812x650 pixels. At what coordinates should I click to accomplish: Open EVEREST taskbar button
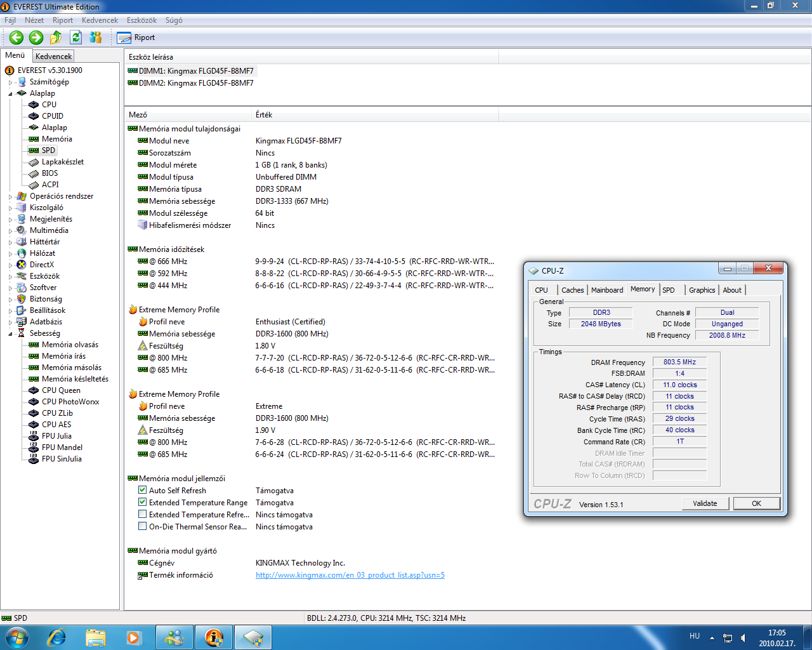214,637
